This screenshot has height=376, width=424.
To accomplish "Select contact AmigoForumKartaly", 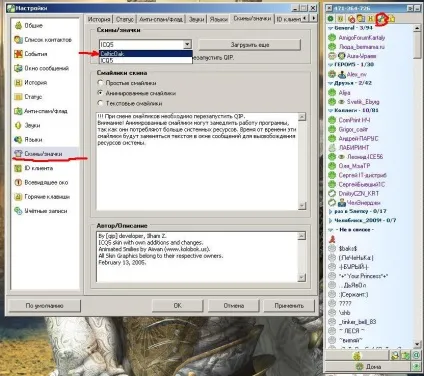I will pyautogui.click(x=362, y=38).
